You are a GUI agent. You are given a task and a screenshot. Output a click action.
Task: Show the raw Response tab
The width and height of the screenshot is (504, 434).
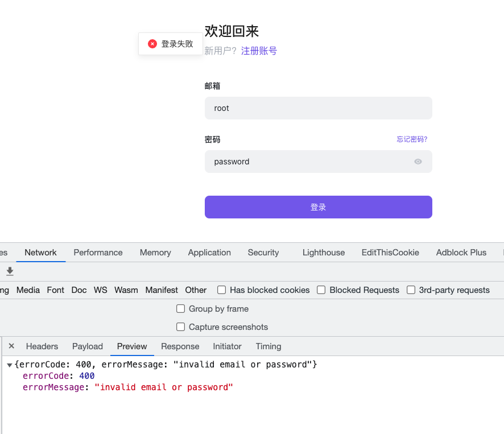pyautogui.click(x=180, y=346)
